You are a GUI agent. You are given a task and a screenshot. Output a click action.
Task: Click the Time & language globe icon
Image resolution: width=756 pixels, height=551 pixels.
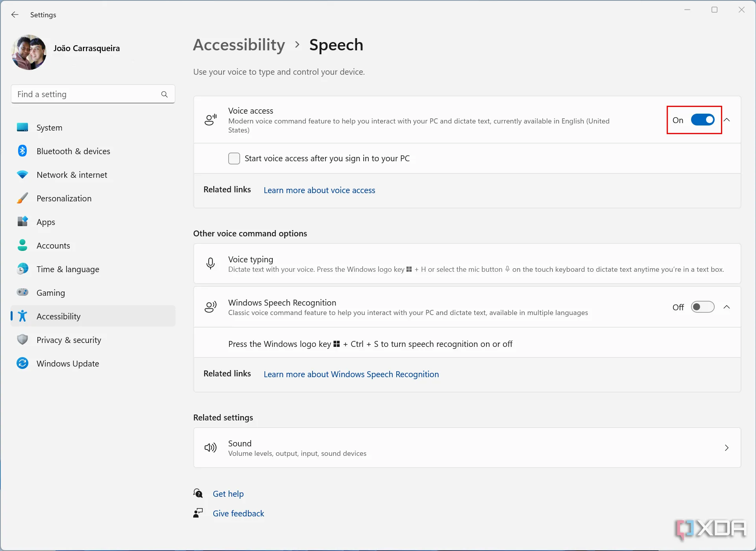pos(22,269)
